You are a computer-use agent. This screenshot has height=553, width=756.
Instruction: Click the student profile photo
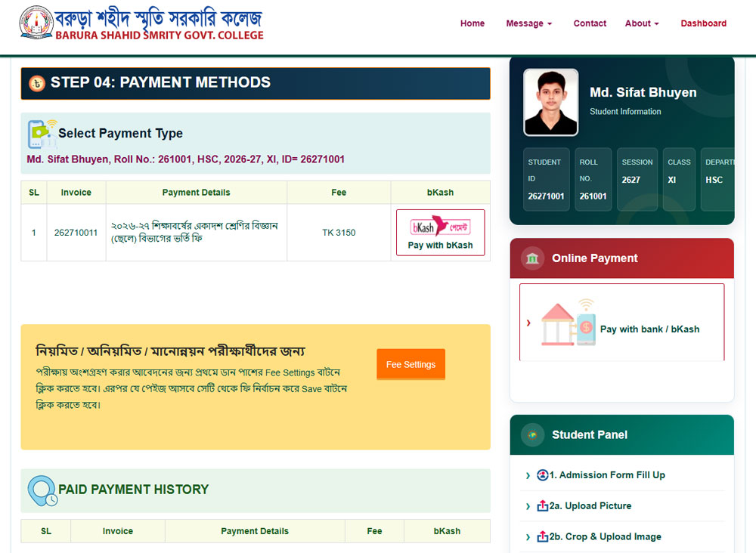click(550, 102)
